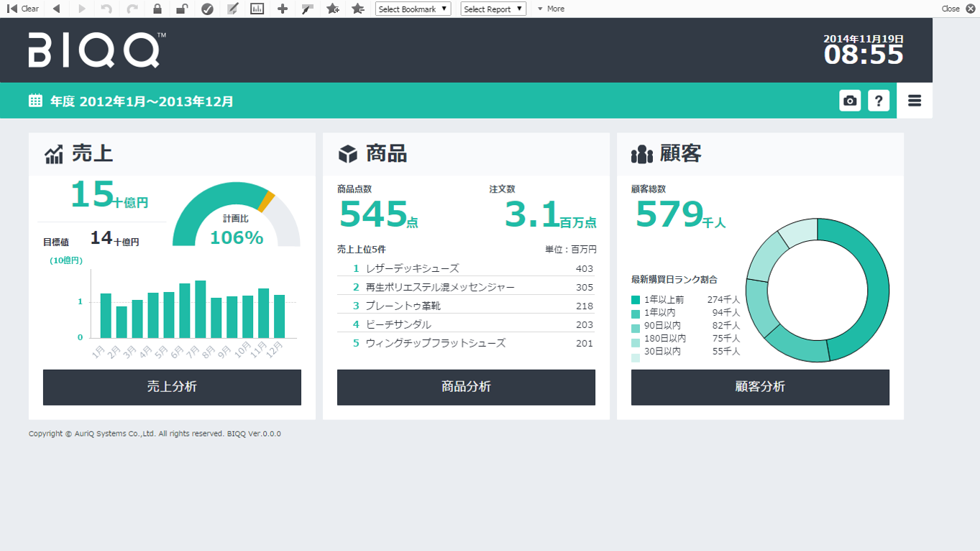Click the round checkmark icon in toolbar

(x=207, y=9)
